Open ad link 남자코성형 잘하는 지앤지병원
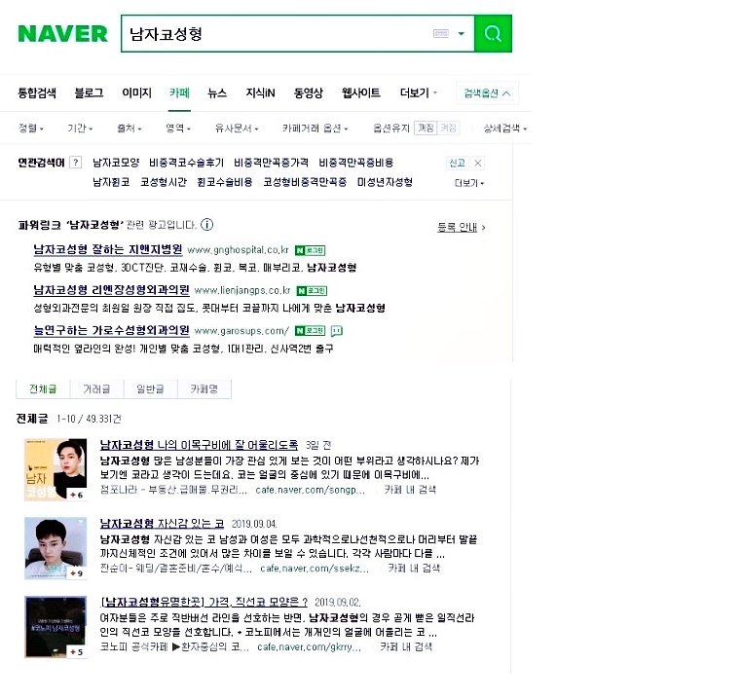 (108, 249)
